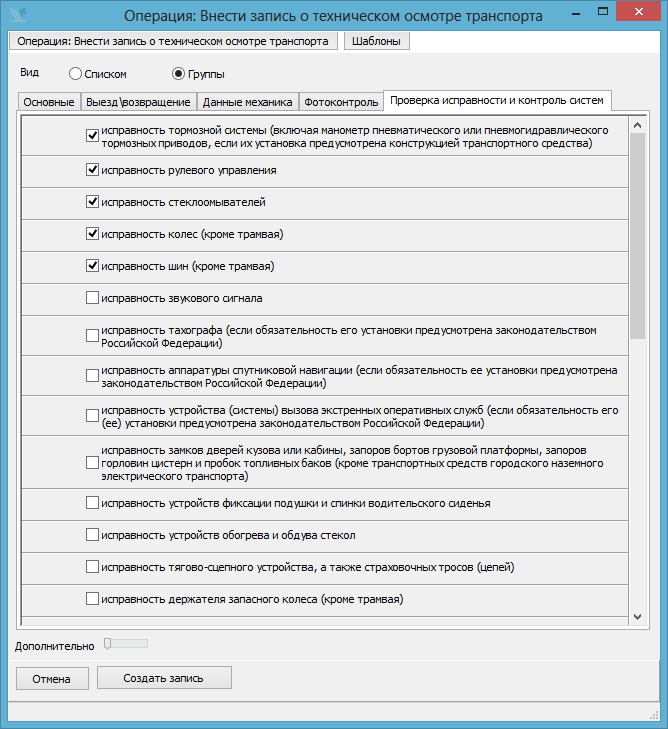Click scrollbar down arrow
The height and width of the screenshot is (729, 668).
point(637,616)
